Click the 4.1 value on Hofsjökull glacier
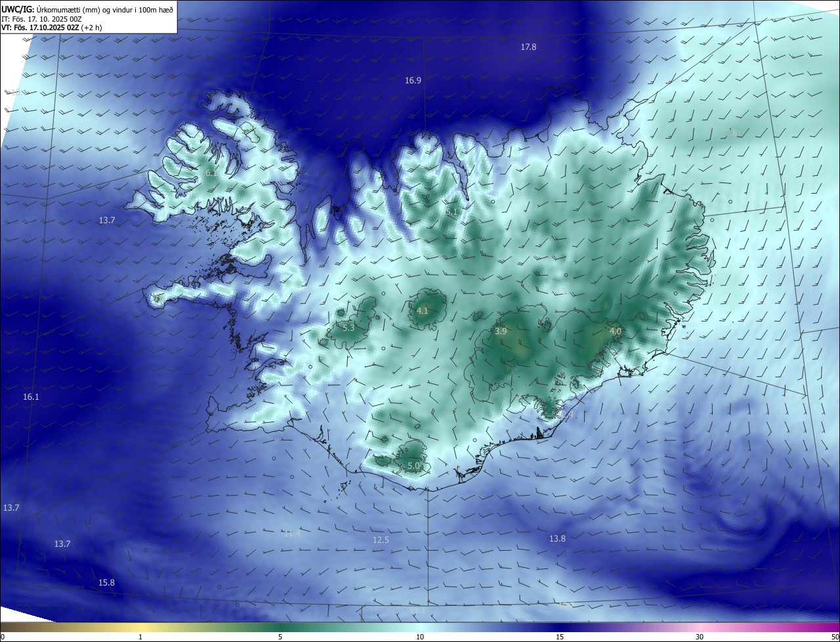This screenshot has width=840, height=642. click(x=422, y=310)
